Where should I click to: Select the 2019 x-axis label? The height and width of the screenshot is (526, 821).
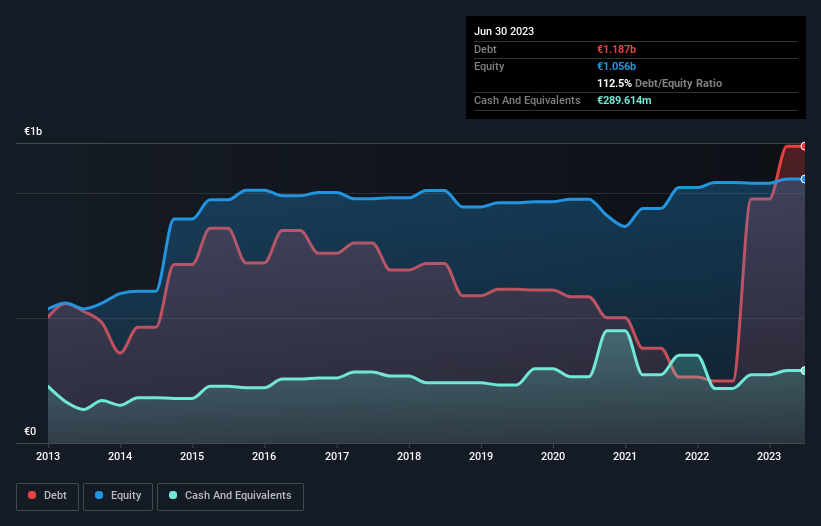click(x=481, y=456)
